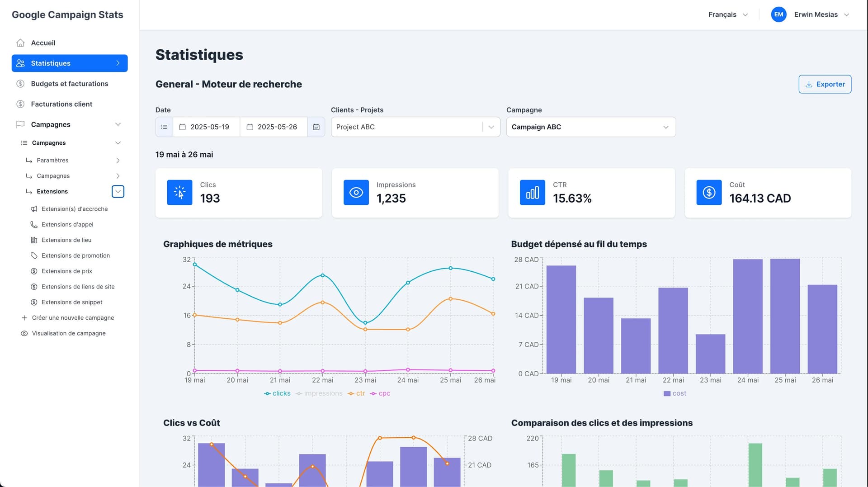Click Créer une nouvelle campagne
868x487 pixels.
73,317
